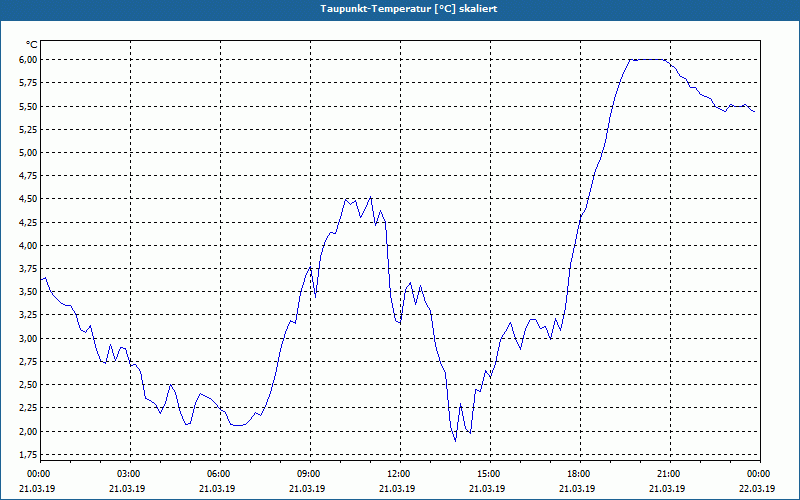The image size is (800, 500).
Task: Select the 21.03.19 date under 21:00
Action: coord(667,488)
